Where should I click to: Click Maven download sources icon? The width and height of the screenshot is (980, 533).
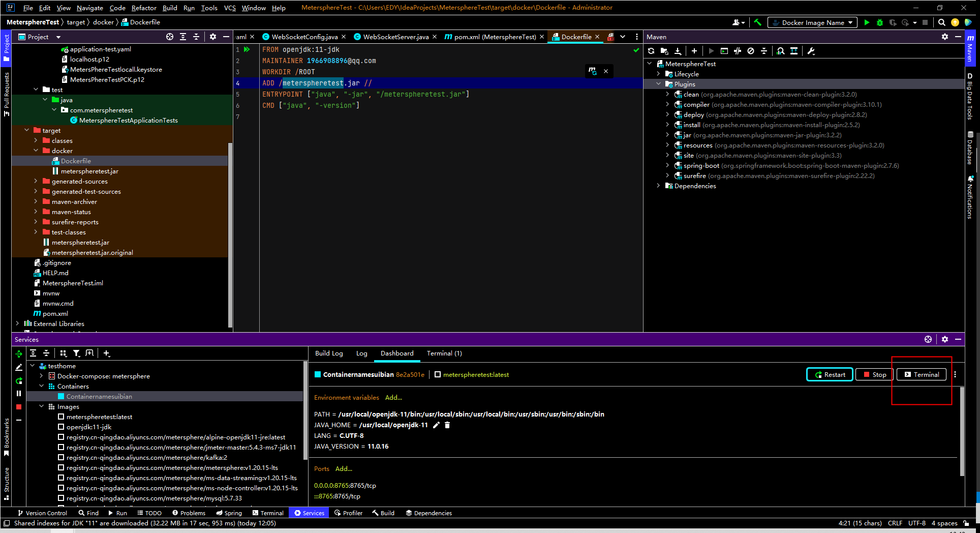tap(678, 51)
